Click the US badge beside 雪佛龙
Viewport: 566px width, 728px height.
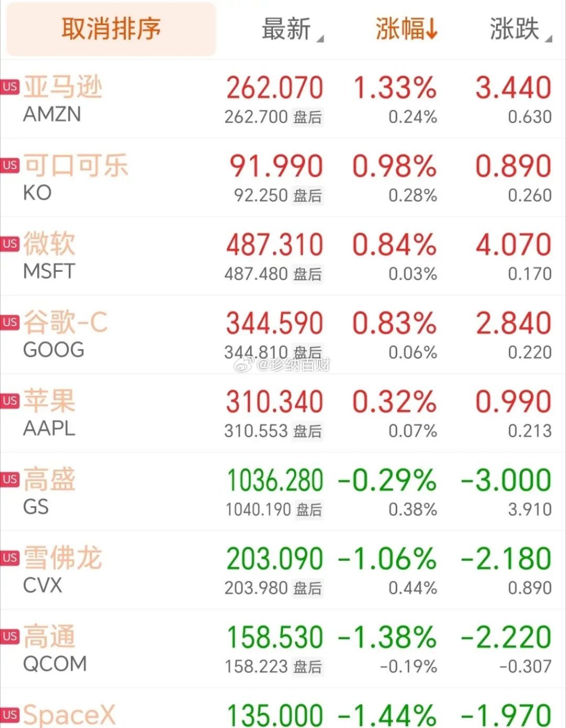(x=10, y=558)
